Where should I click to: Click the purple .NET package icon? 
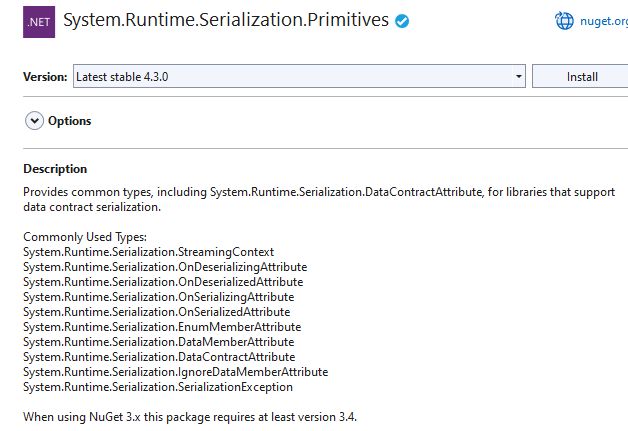coord(39,22)
